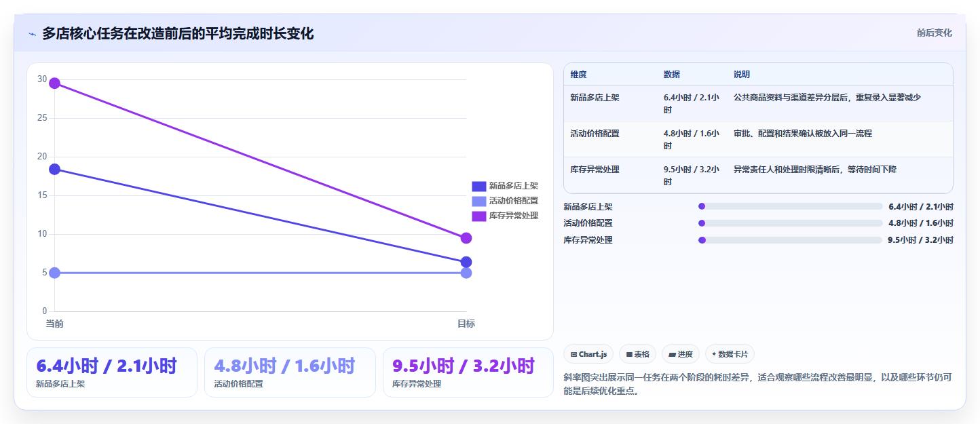Image resolution: width=980 pixels, height=424 pixels.
Task: Click the 当前 point of 活动价格配置 line
Action: (54, 273)
